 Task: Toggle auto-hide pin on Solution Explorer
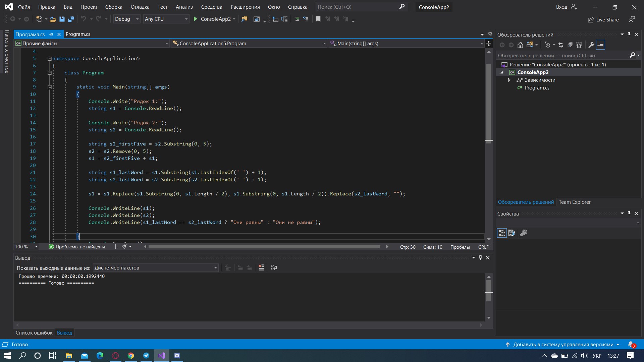[x=629, y=35]
